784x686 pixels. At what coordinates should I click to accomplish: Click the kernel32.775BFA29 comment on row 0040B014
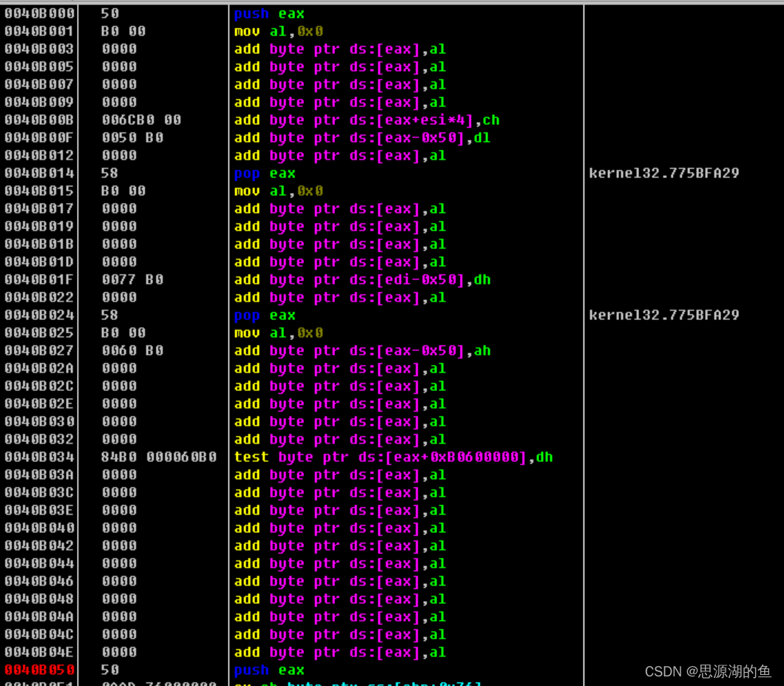coord(664,174)
